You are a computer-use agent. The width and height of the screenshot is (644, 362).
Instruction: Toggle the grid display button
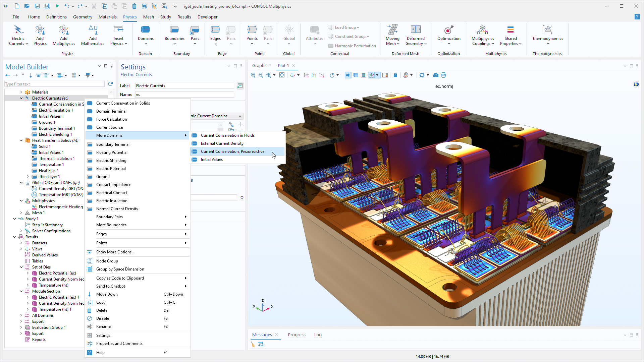364,75
